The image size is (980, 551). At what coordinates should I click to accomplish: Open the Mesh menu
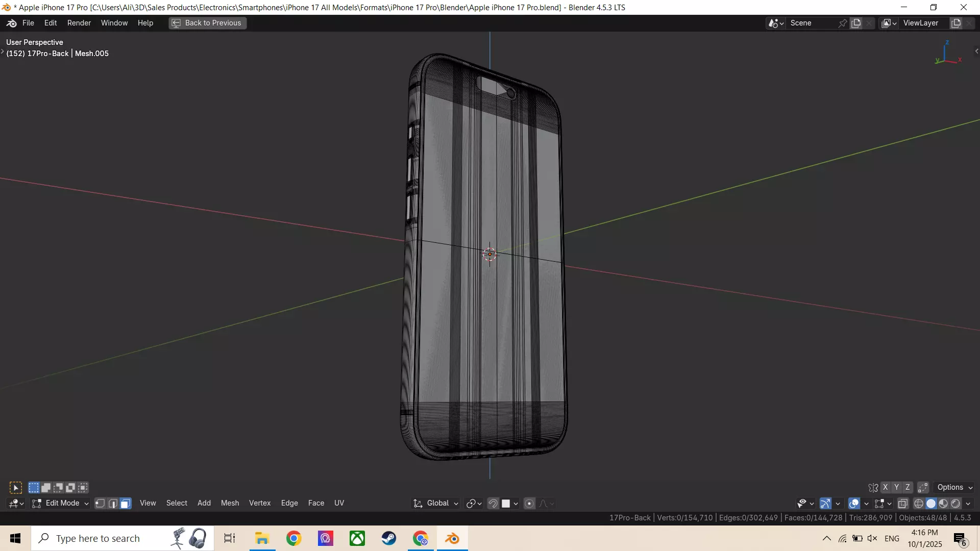[230, 503]
